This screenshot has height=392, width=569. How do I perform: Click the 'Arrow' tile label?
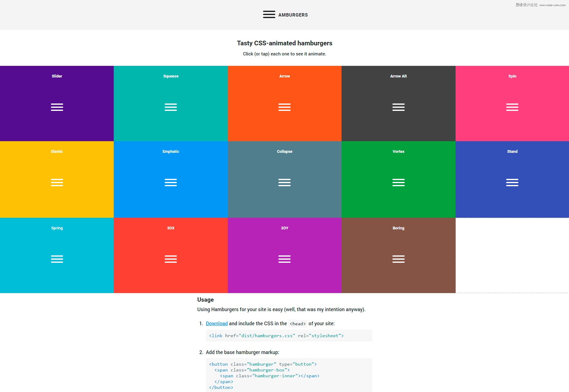(x=284, y=76)
